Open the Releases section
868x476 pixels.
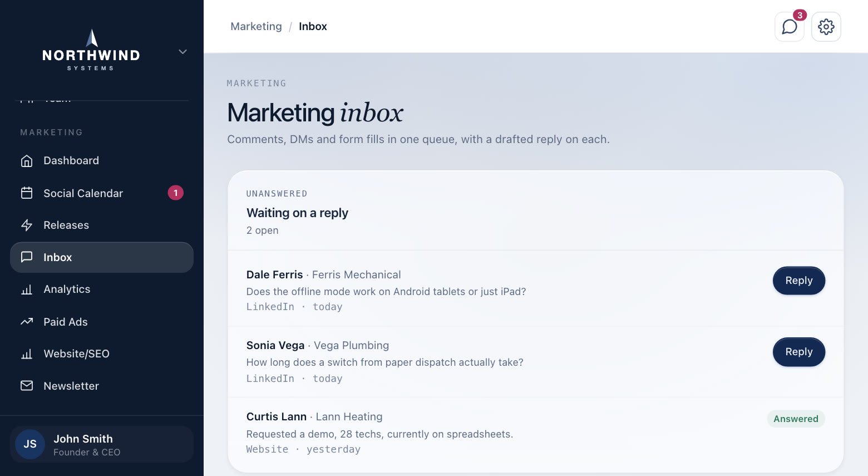tap(102, 225)
